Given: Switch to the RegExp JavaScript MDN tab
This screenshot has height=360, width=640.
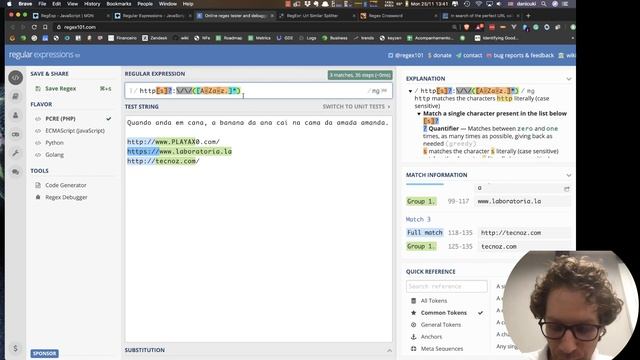Looking at the screenshot, I should click(70, 16).
